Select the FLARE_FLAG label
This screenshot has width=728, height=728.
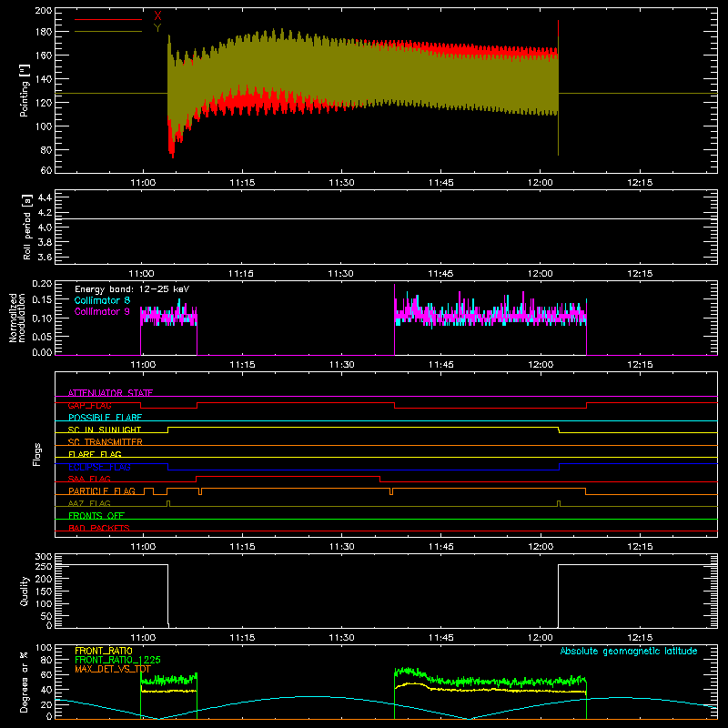pyautogui.click(x=95, y=454)
